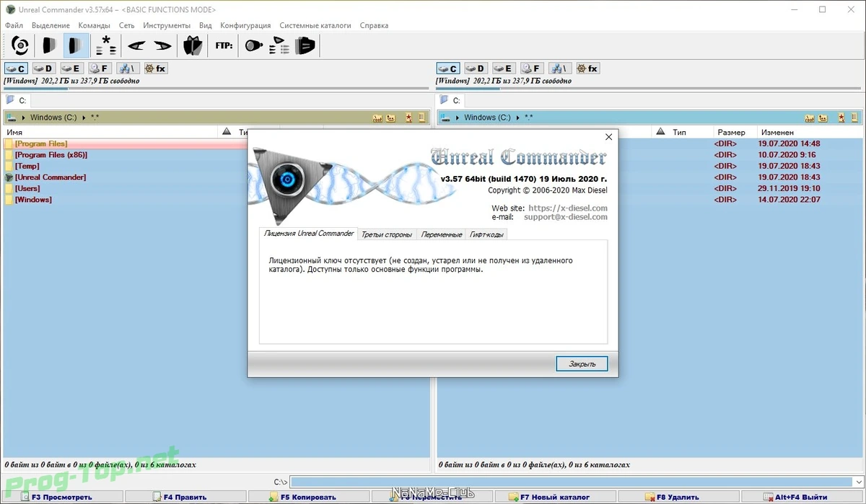Click the fx drive button in the left panel
The image size is (866, 504).
coord(155,68)
